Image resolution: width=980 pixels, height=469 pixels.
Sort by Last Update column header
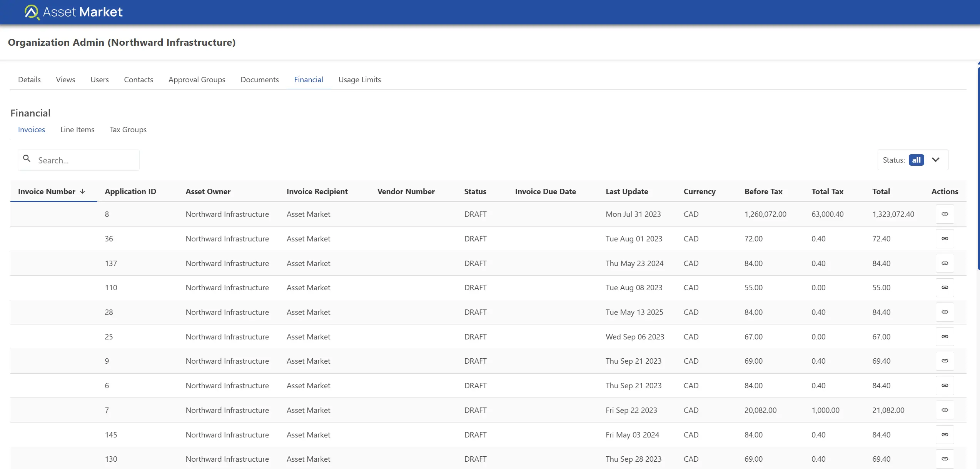(x=627, y=191)
